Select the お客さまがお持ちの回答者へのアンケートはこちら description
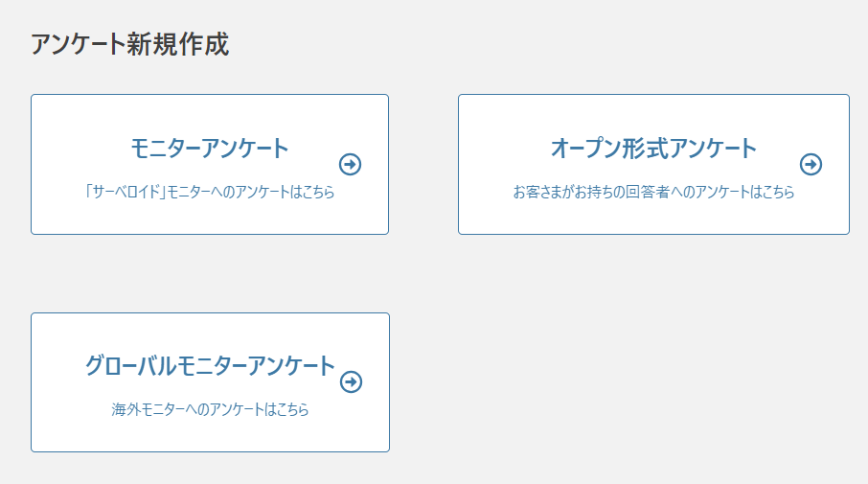This screenshot has height=484, width=868. [x=653, y=192]
